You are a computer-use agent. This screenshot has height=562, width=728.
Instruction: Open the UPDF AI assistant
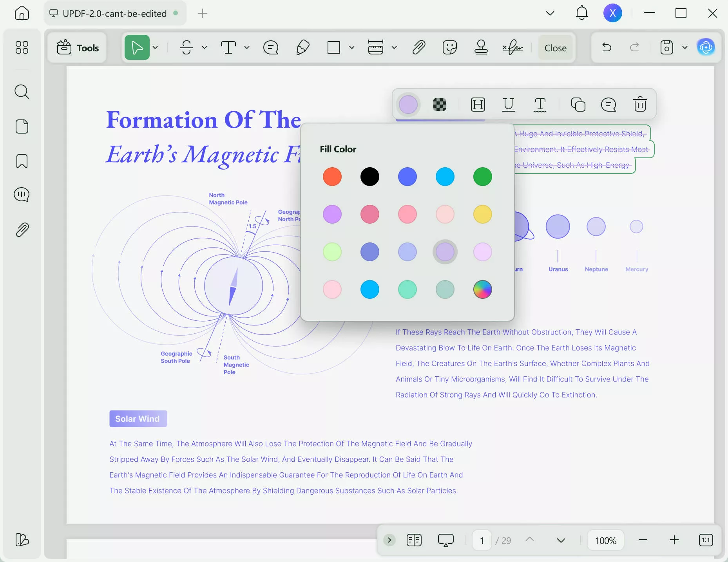tap(706, 48)
